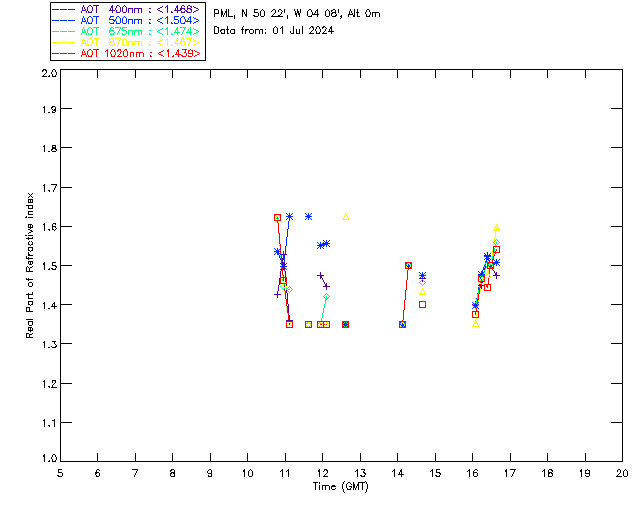Click the green diamond marker at 1.42 near 12.1
640x512 pixels.
pyautogui.click(x=326, y=296)
